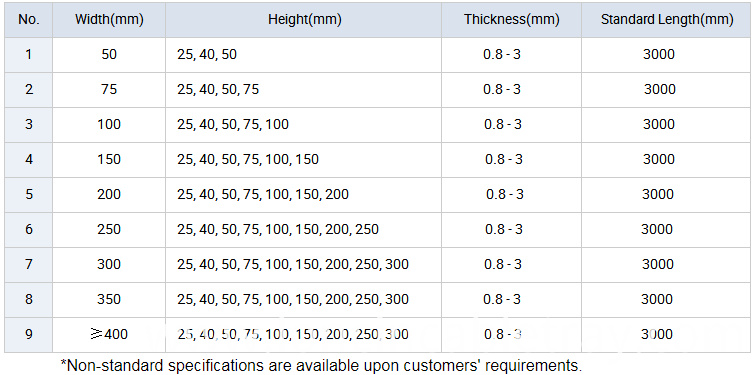Click the Height(mm) column header

[x=304, y=20]
